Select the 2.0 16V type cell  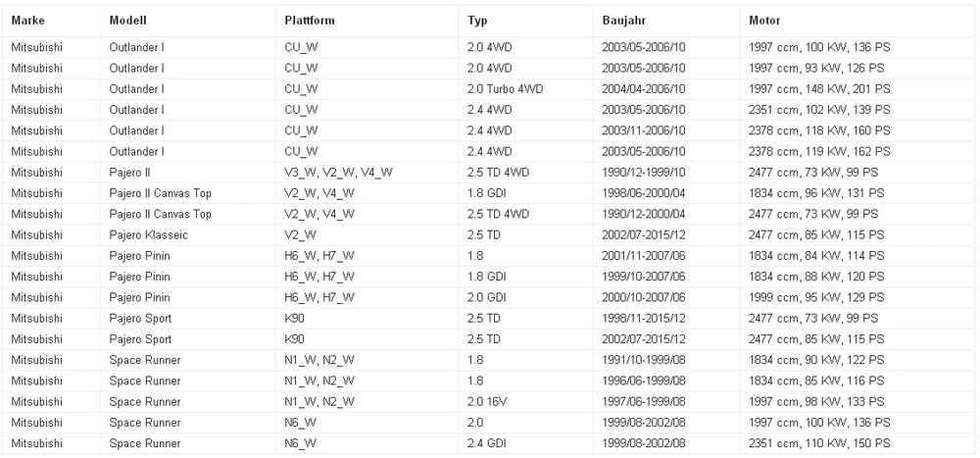tap(525, 402)
